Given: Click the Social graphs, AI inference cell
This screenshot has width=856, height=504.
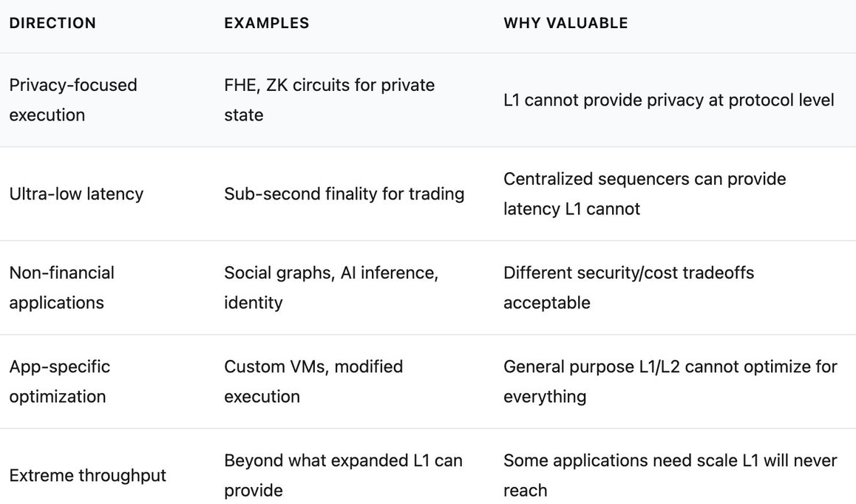Looking at the screenshot, I should tap(331, 287).
